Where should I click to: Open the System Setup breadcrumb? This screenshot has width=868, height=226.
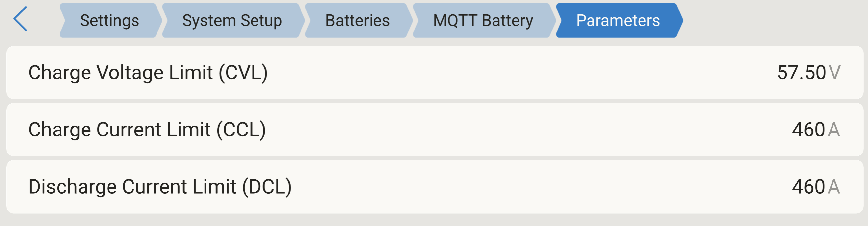(x=232, y=21)
